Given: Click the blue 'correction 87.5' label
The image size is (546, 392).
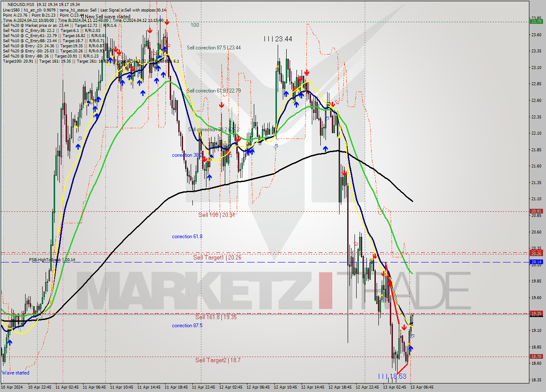Looking at the screenshot, I should tap(187, 326).
